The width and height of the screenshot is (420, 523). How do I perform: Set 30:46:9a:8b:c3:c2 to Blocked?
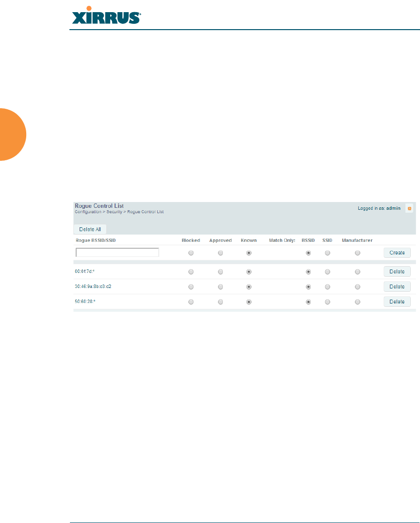click(x=191, y=287)
